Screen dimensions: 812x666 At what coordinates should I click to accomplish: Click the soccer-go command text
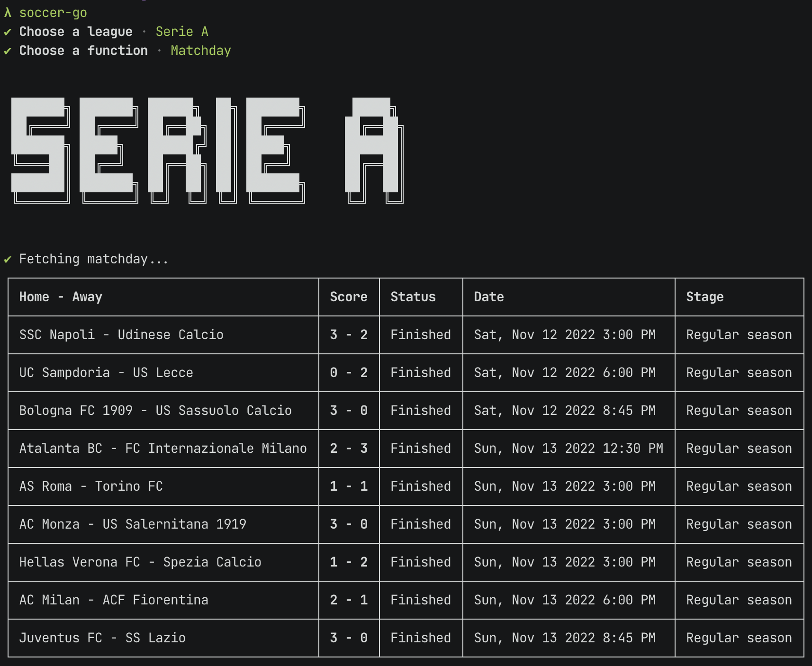tap(53, 13)
